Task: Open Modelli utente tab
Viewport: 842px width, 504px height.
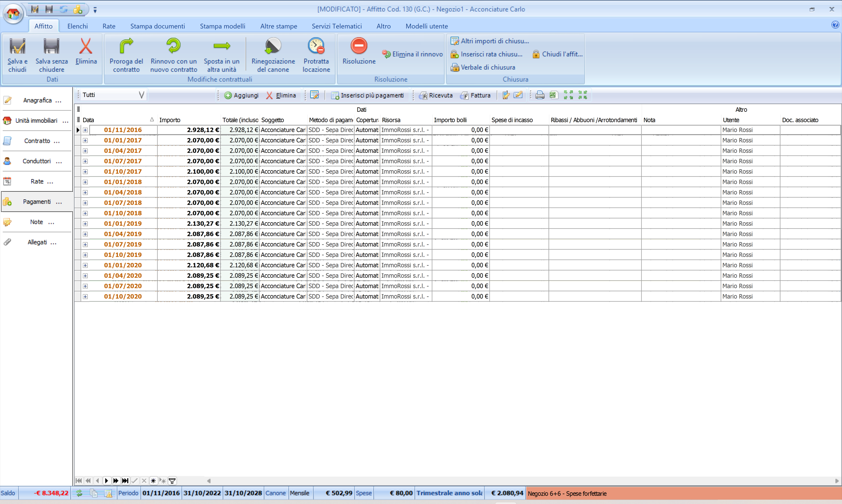Action: (x=426, y=26)
